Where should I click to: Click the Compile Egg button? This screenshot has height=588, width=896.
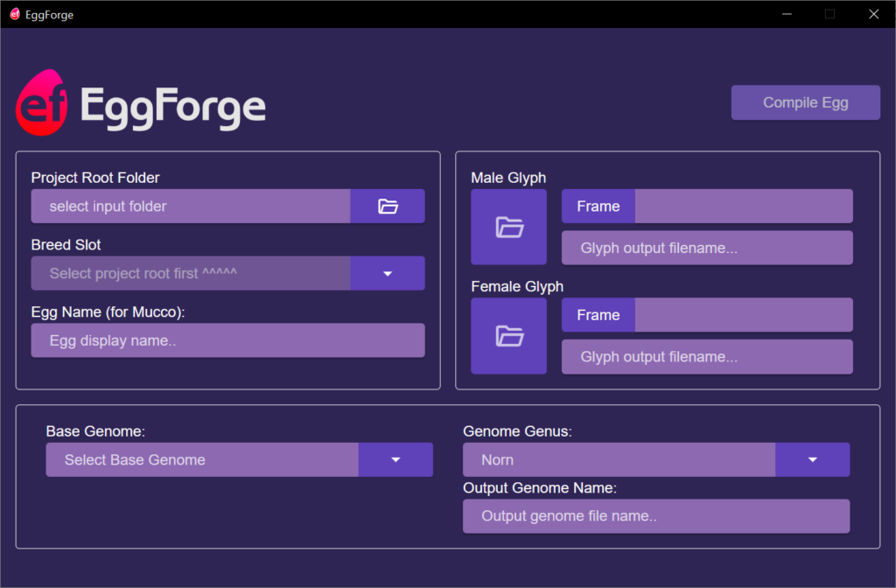[x=806, y=103]
